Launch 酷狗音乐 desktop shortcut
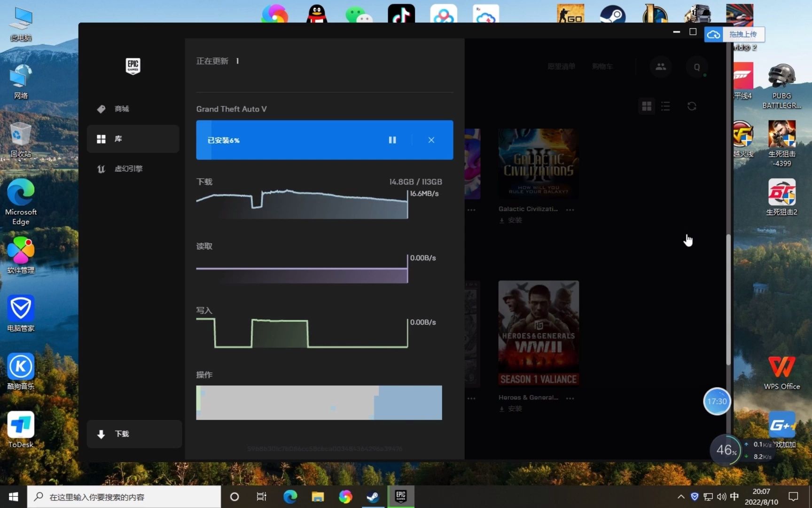 21,372
